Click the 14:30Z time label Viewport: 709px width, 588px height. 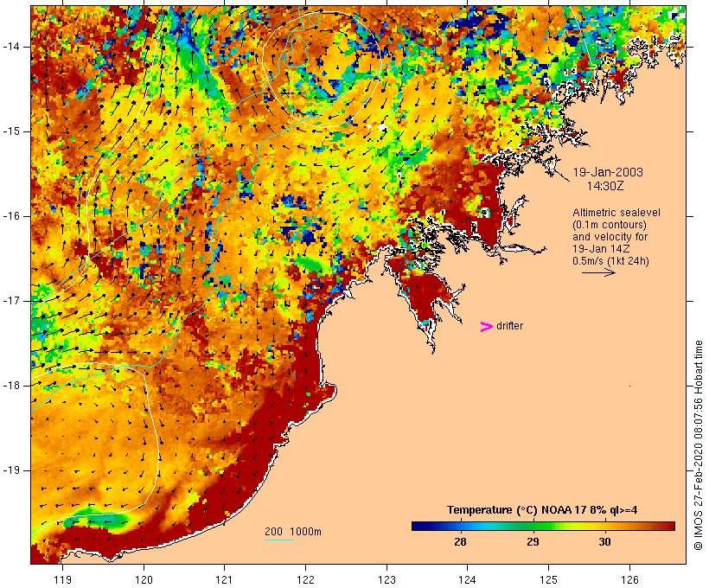[x=607, y=185]
